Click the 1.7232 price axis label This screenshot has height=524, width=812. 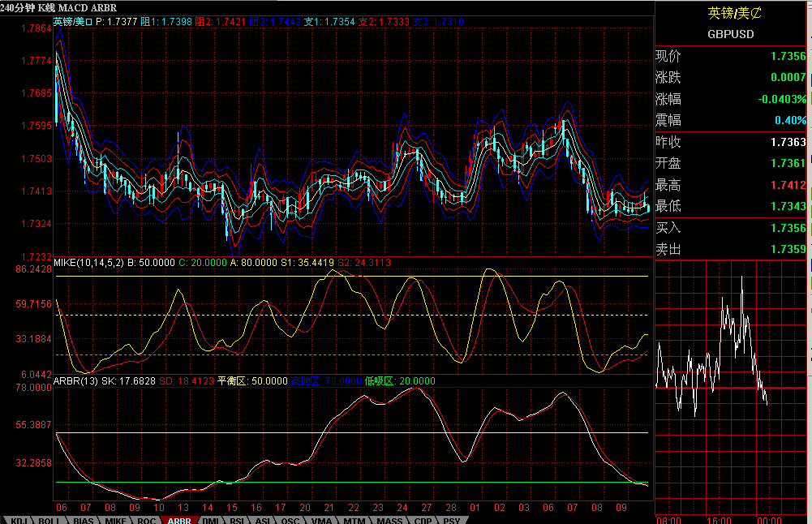coord(37,257)
